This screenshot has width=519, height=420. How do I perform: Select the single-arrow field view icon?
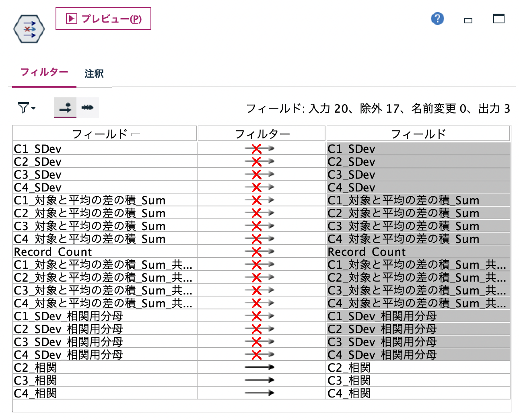pos(66,107)
